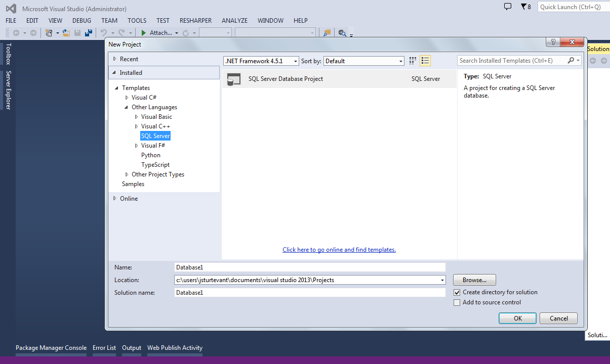Open the DEBUG menu

click(x=82, y=21)
